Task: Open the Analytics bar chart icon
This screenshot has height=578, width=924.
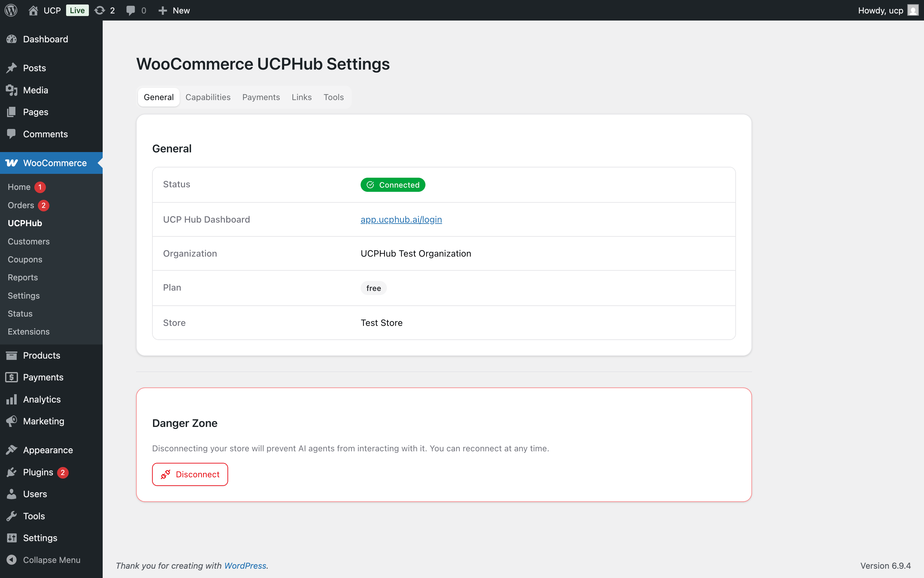Action: click(12, 399)
